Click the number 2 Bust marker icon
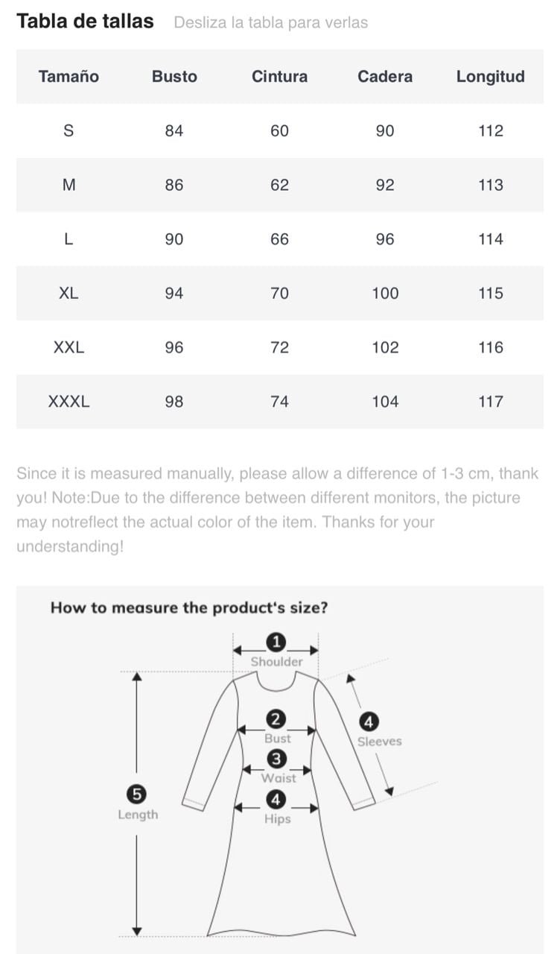The image size is (560, 954). click(276, 719)
